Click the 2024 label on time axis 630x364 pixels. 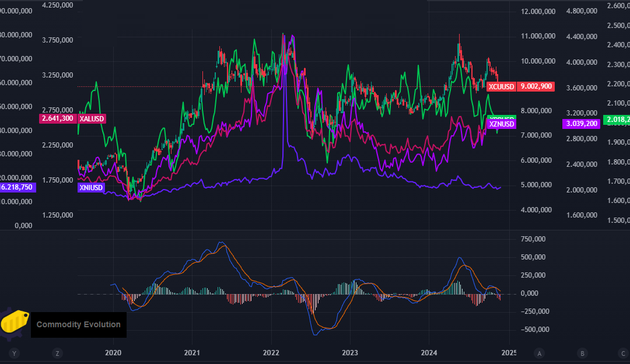[429, 353]
